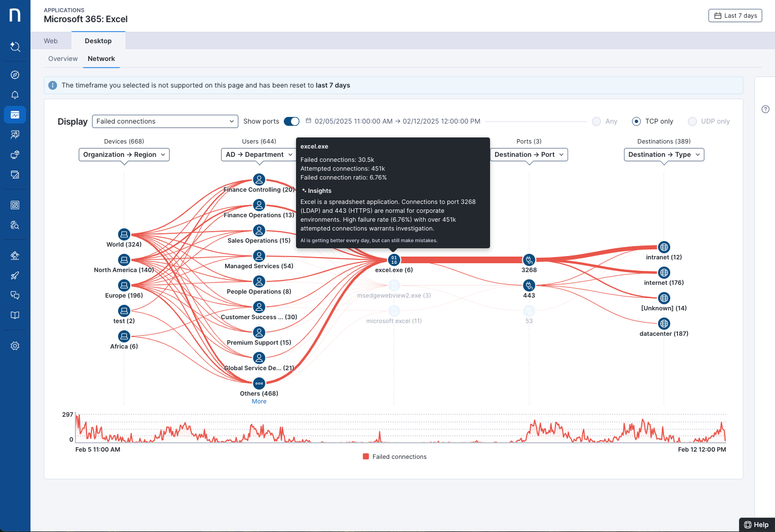
Task: Open the Overview sub-tab
Action: tap(63, 59)
